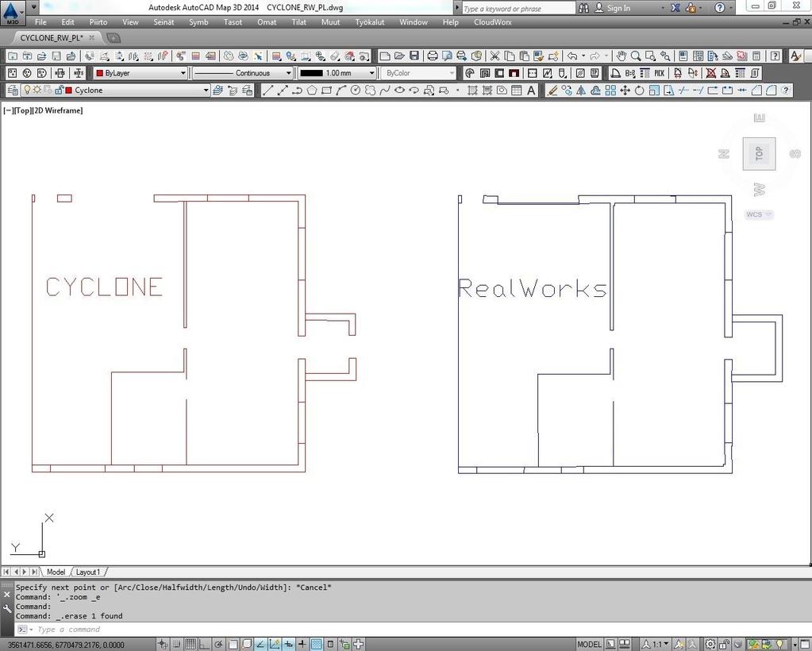Insert a Table with the table tool
The width and height of the screenshot is (812, 651).
tap(516, 91)
